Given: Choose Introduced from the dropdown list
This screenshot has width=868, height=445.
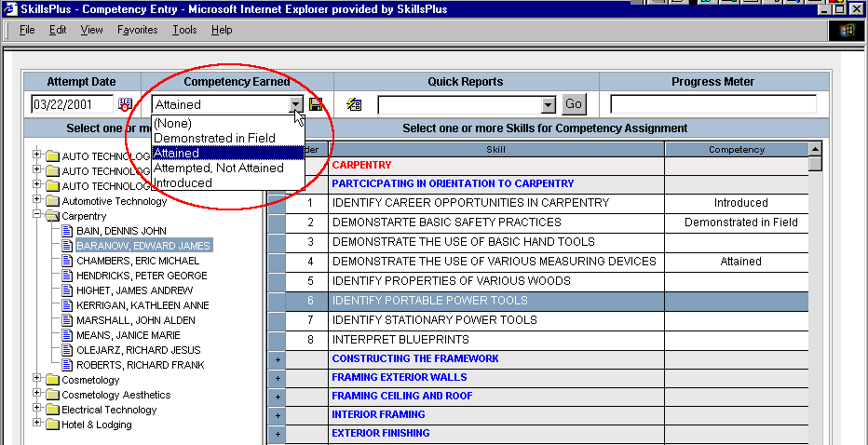Looking at the screenshot, I should pos(228,182).
